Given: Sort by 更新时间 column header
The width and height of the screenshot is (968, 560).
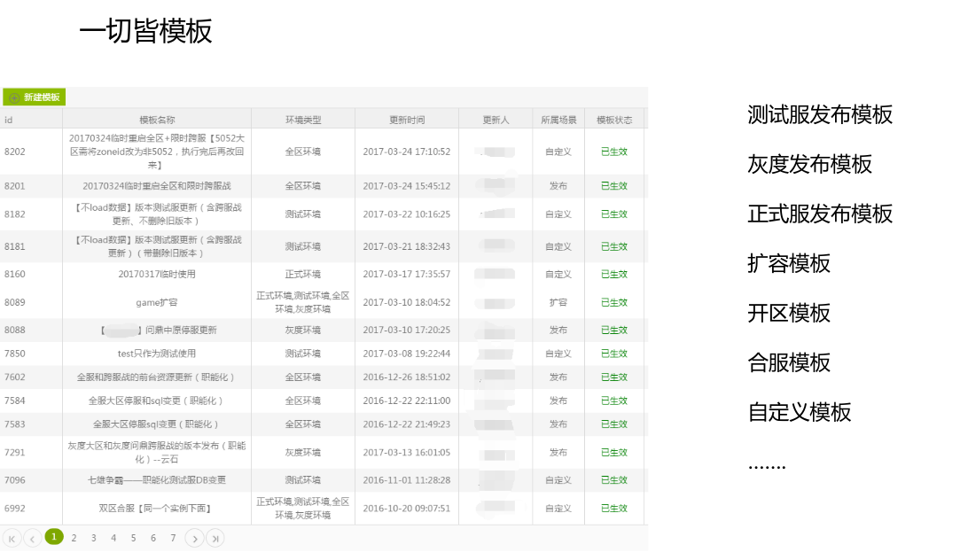Looking at the screenshot, I should [407, 120].
